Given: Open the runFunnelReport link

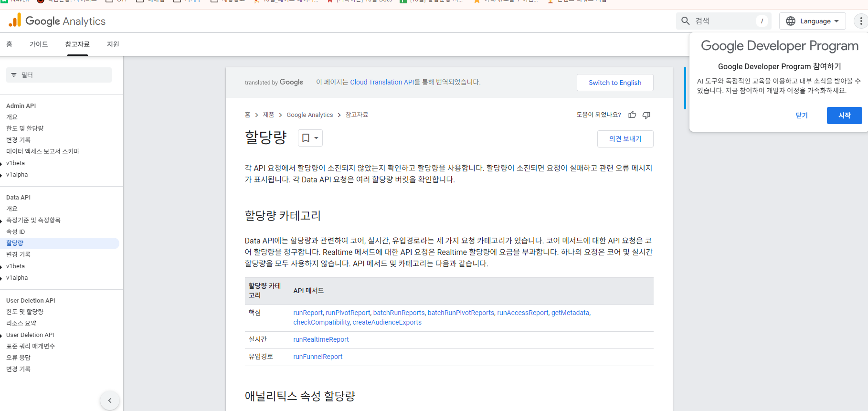Looking at the screenshot, I should click(318, 357).
